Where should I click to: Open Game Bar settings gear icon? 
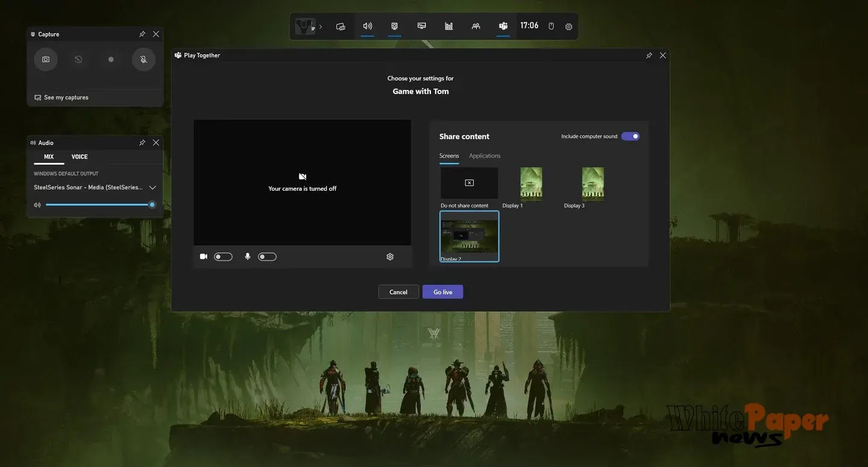tap(569, 27)
